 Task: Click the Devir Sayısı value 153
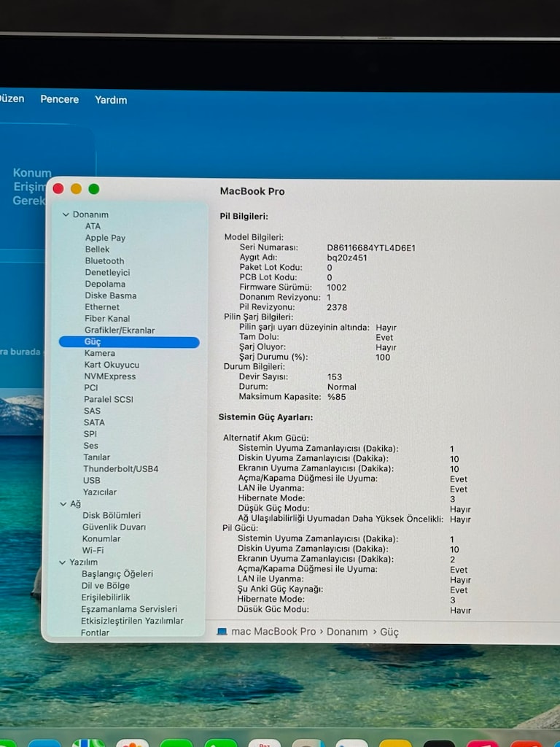tap(335, 377)
